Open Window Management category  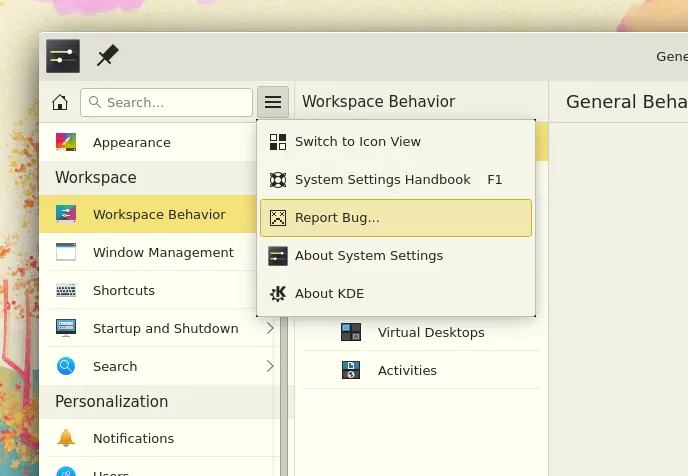click(x=162, y=253)
